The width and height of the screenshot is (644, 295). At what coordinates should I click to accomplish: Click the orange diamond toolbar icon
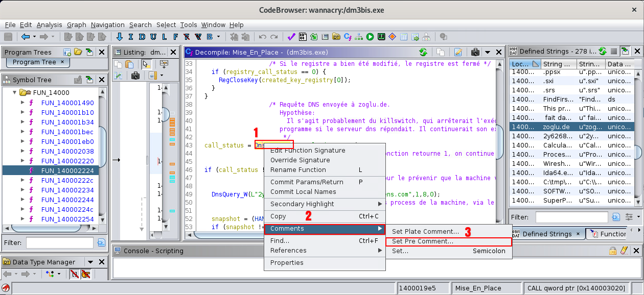[392, 37]
